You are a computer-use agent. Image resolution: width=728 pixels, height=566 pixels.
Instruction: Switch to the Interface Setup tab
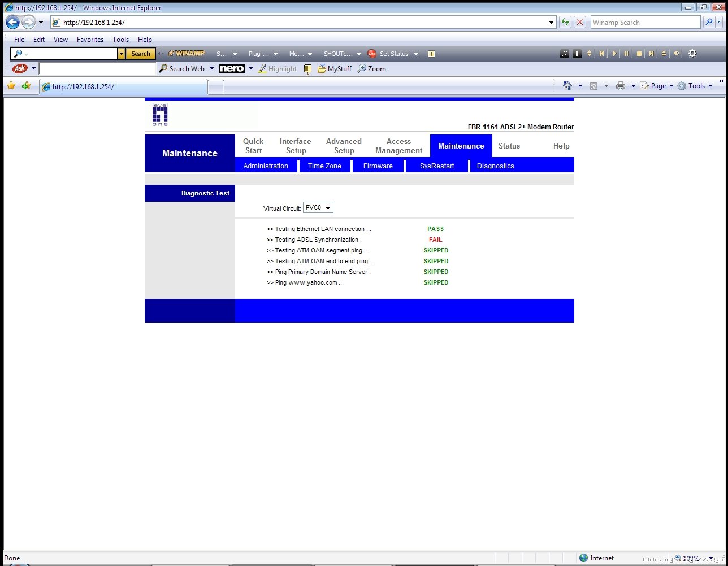(296, 146)
